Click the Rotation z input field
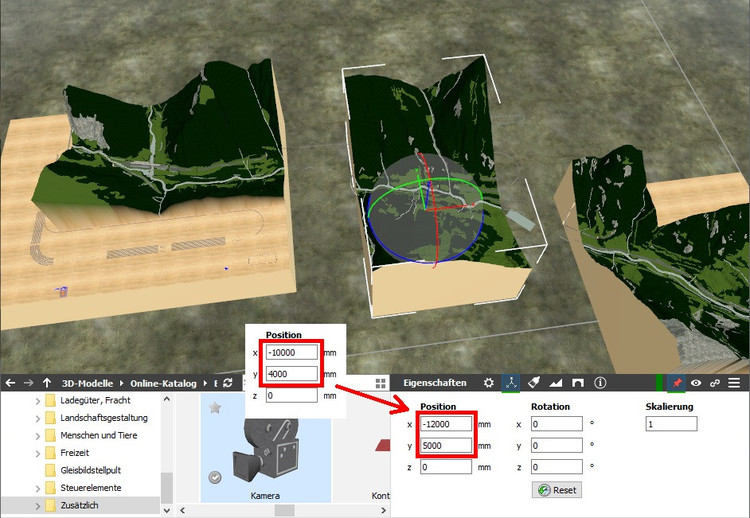The width and height of the screenshot is (750, 518). click(557, 467)
